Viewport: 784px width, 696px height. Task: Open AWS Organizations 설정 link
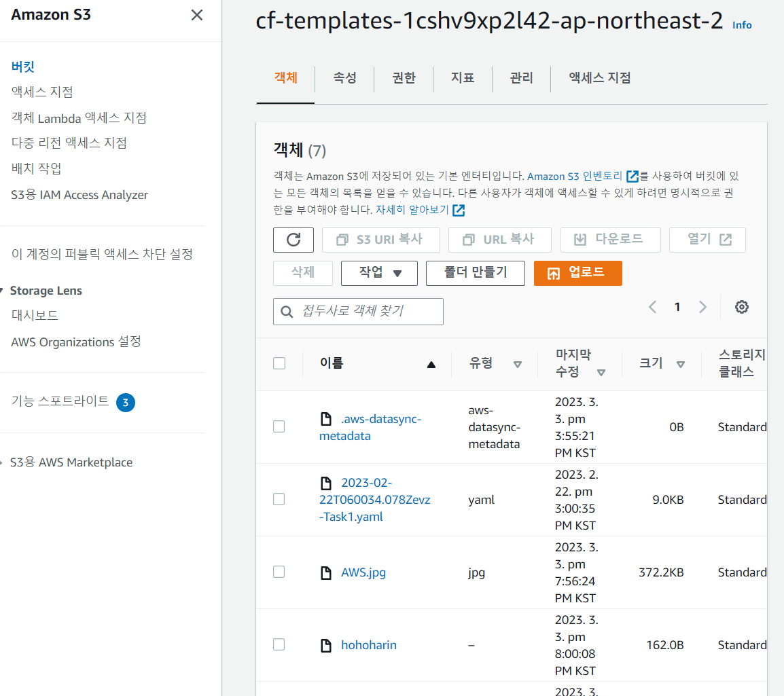pyautogui.click(x=76, y=342)
